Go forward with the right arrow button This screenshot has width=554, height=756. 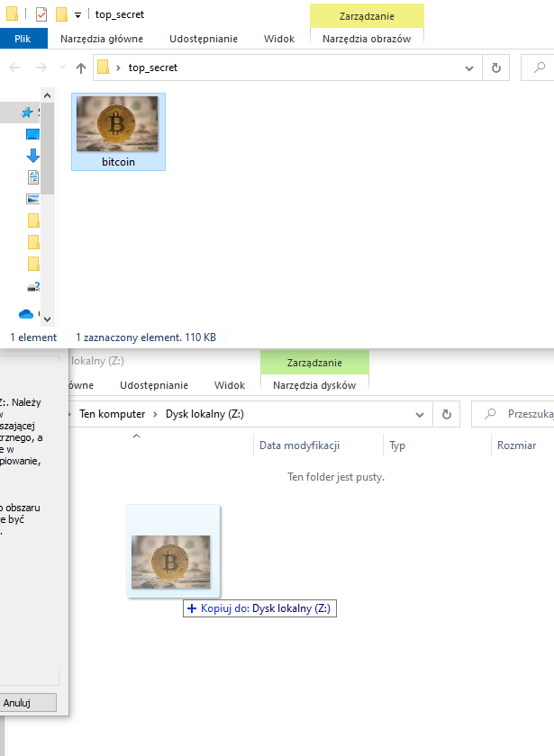(41, 67)
